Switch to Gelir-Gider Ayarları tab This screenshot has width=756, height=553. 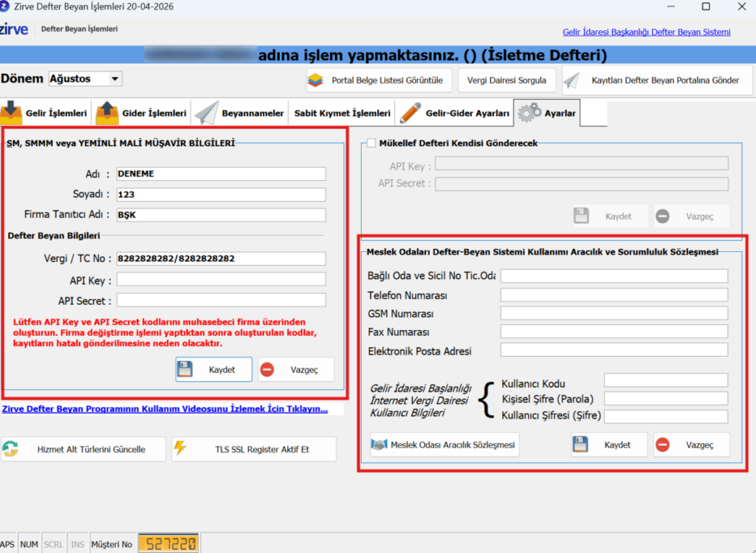455,113
